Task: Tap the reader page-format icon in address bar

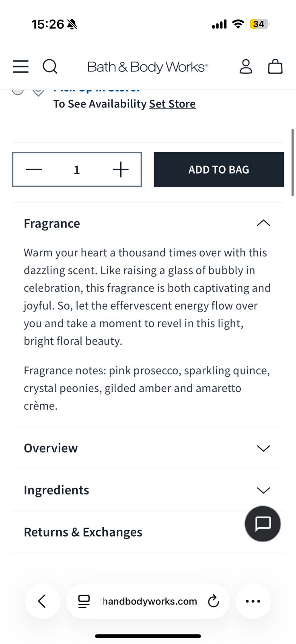Action: 84,601
